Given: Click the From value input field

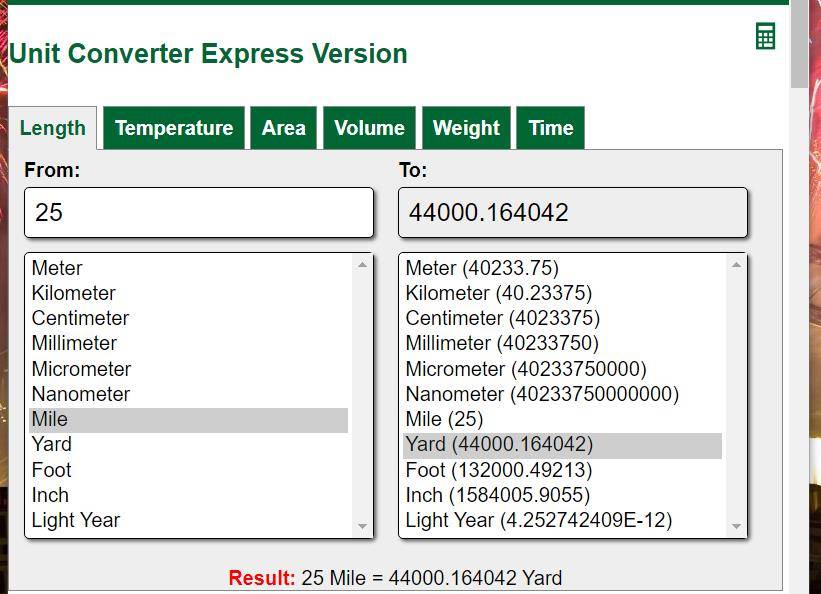Looking at the screenshot, I should [x=199, y=213].
